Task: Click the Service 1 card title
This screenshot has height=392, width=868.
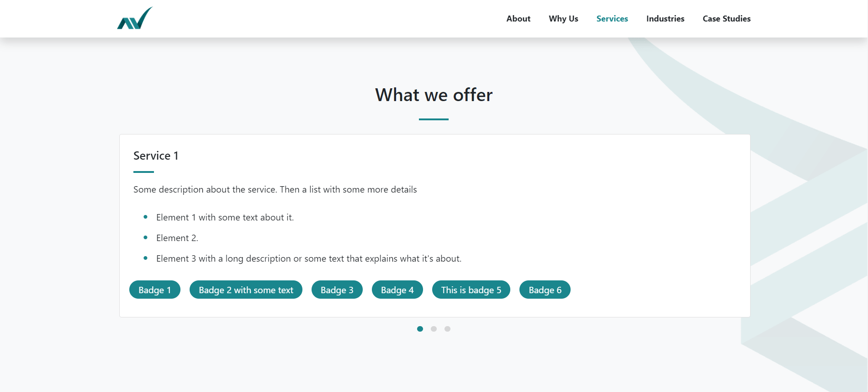Action: (156, 156)
